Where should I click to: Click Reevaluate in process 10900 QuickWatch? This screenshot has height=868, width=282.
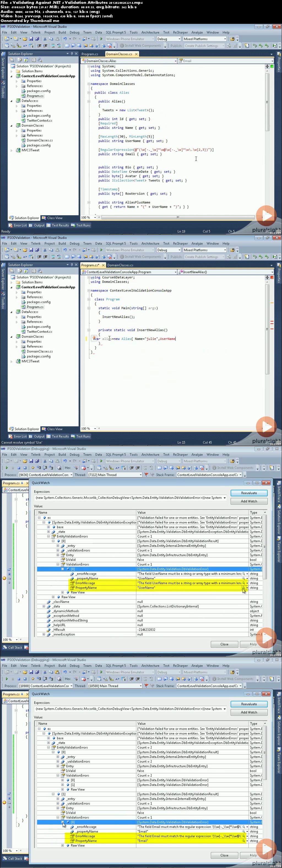249,704
